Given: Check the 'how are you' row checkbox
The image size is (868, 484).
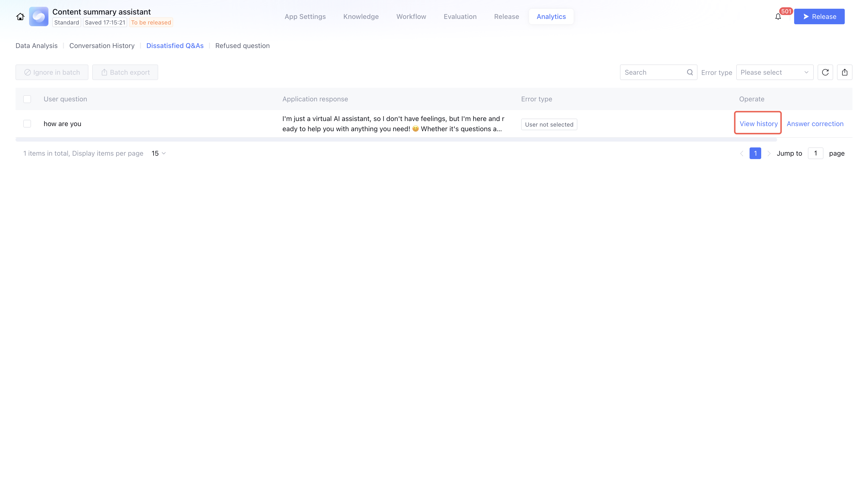Looking at the screenshot, I should [27, 124].
